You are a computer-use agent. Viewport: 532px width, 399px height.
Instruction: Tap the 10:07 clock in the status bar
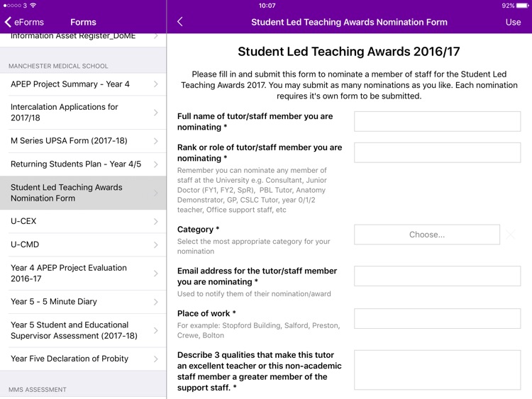[x=267, y=6]
